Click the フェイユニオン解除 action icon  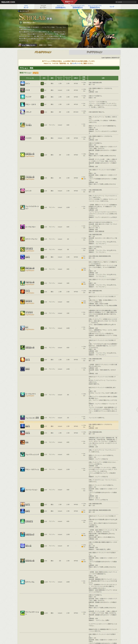pos(23,418)
